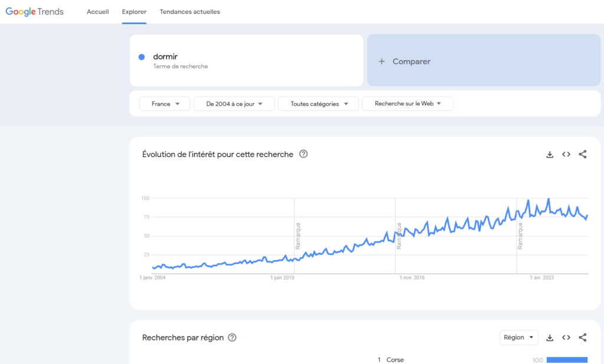This screenshot has height=364, width=604.
Task: Go to the Accueil tab
Action: (98, 12)
